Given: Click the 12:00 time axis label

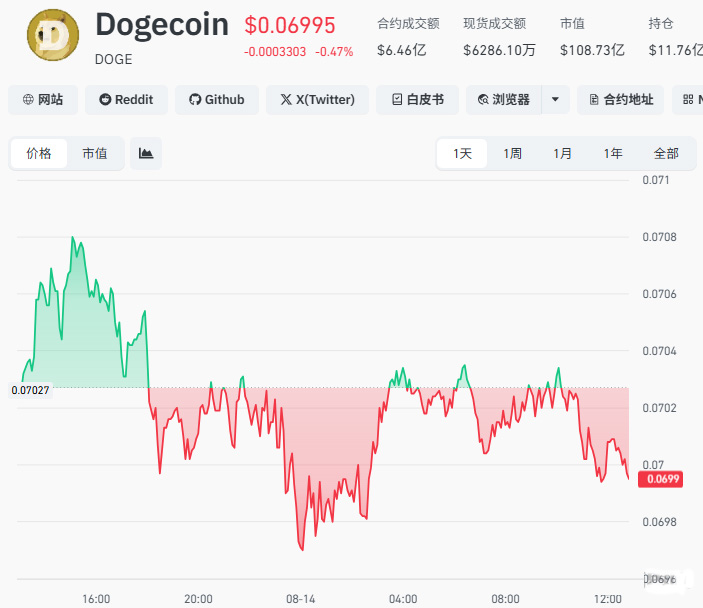Looking at the screenshot, I should click(608, 599).
